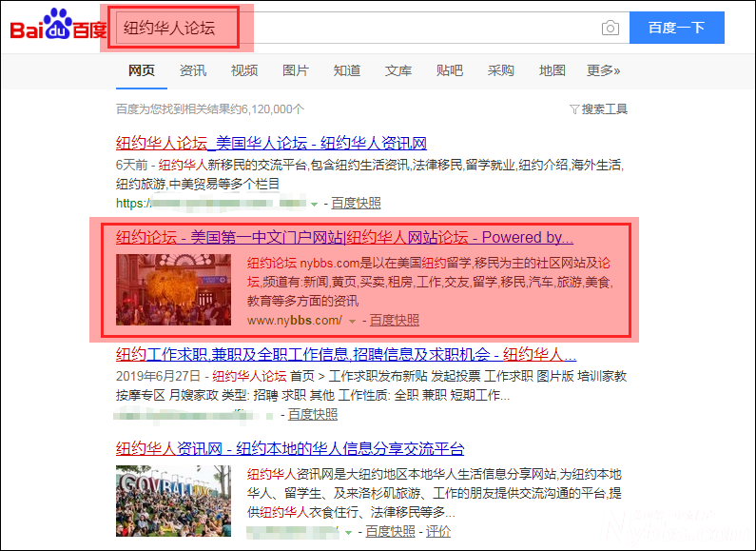756x551 pixels.
Task: Click the www.nybbs.com/ URL
Action: coord(295,321)
